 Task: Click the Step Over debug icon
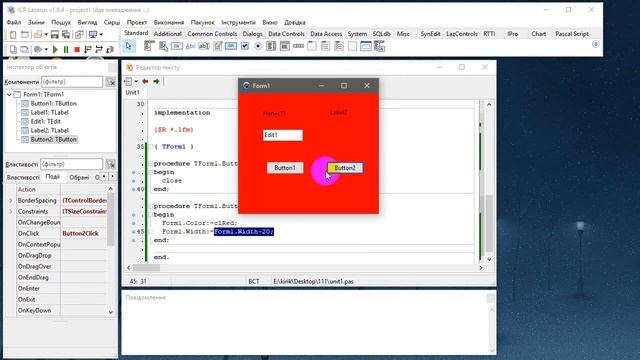click(x=99, y=49)
